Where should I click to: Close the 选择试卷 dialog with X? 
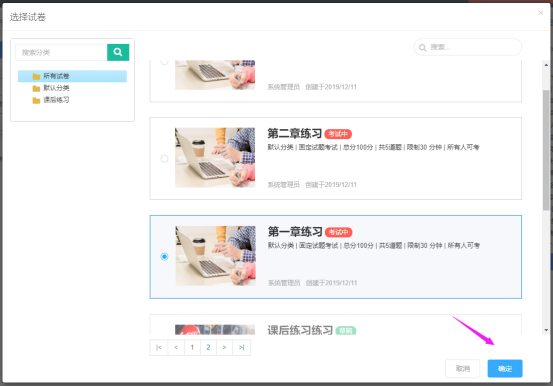(541, 13)
